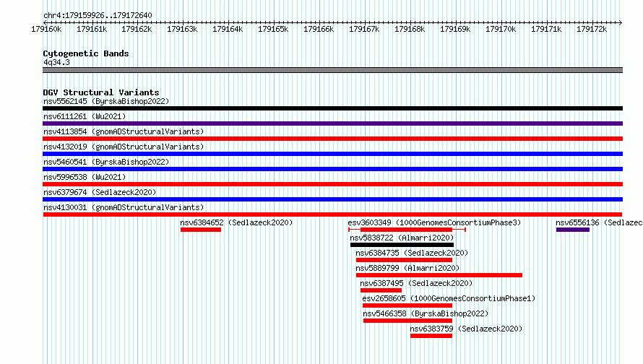Click the short red nsv6384652 bar
The height and width of the screenshot is (364, 643).
coord(201,230)
